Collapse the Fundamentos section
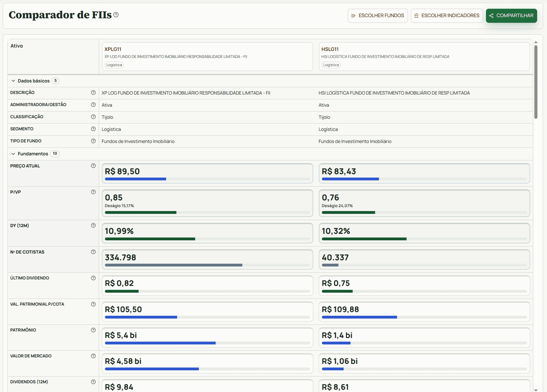This screenshot has width=547, height=392. click(x=13, y=154)
